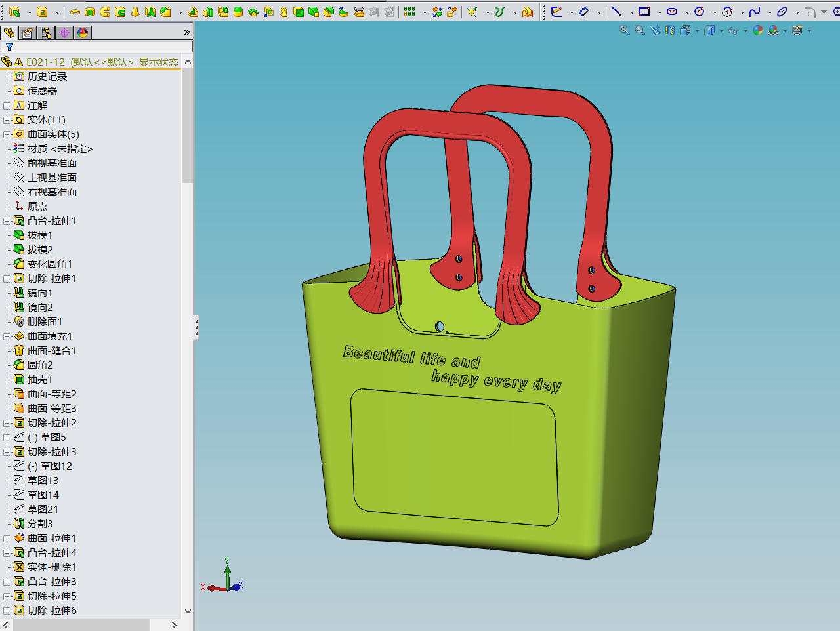Viewport: 840px width, 631px height.
Task: Open the View Orientation icon
Action: [x=685, y=30]
